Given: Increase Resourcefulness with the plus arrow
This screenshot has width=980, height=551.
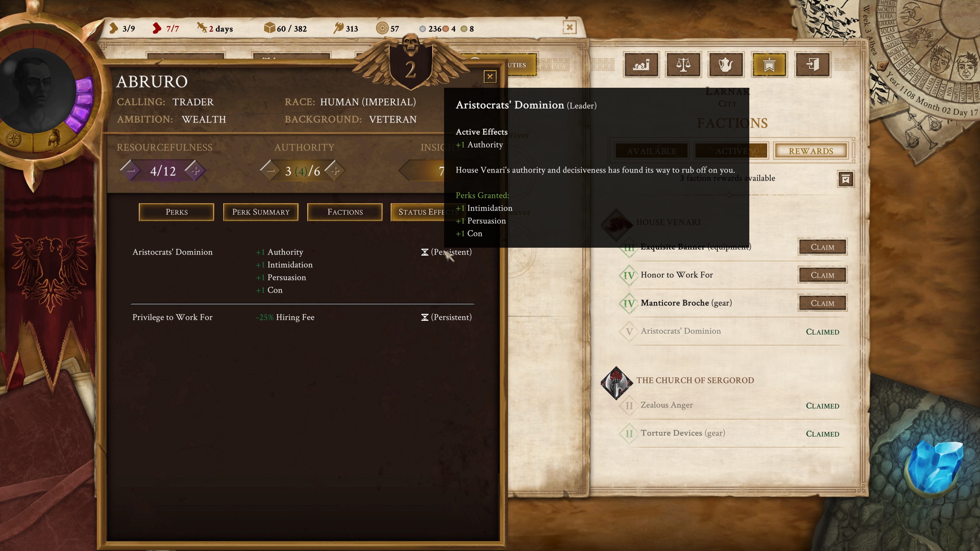Looking at the screenshot, I should click(x=195, y=171).
